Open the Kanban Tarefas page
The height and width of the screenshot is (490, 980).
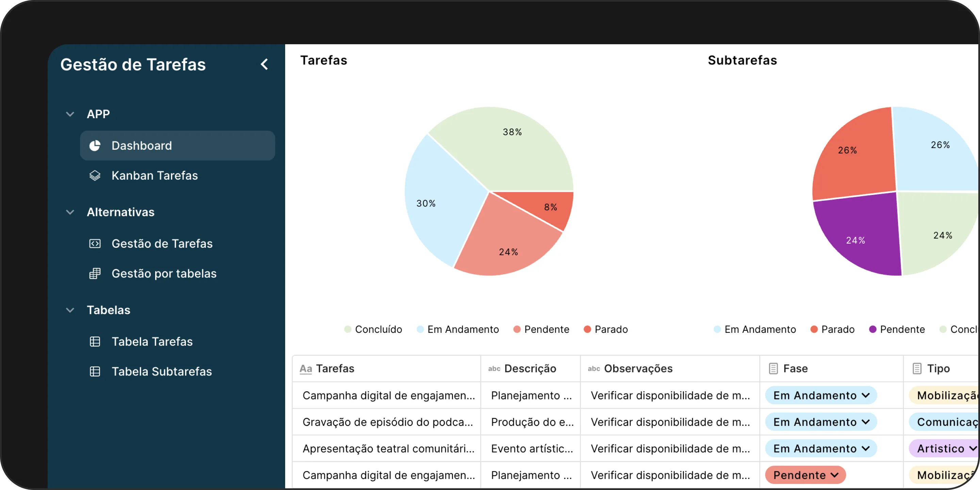tap(154, 175)
